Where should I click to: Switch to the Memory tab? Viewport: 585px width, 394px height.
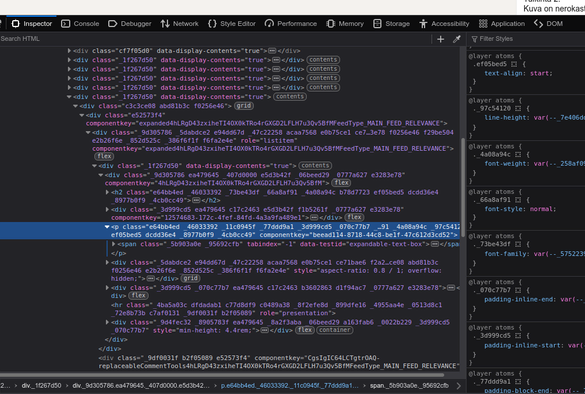tap(345, 24)
